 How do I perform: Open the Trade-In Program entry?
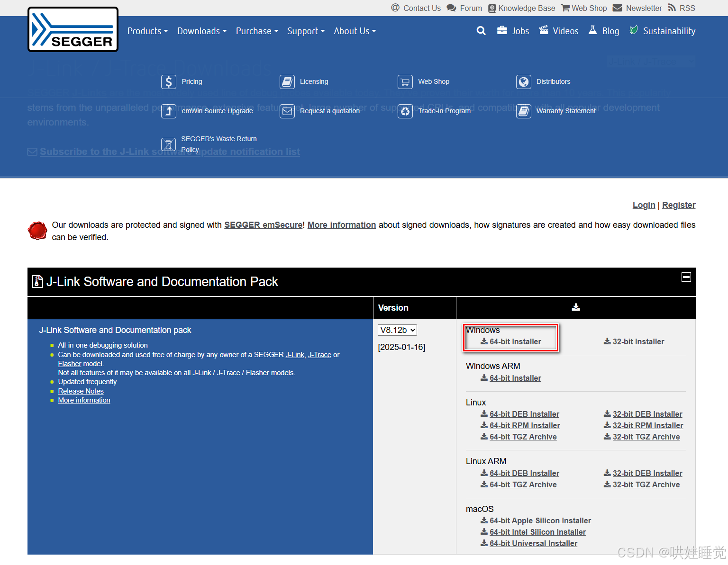[x=444, y=111]
